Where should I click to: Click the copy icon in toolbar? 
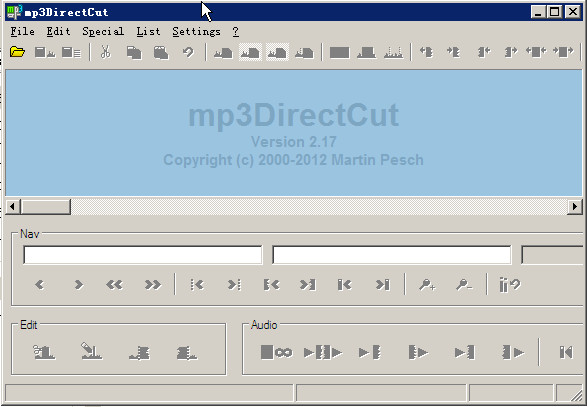point(134,52)
